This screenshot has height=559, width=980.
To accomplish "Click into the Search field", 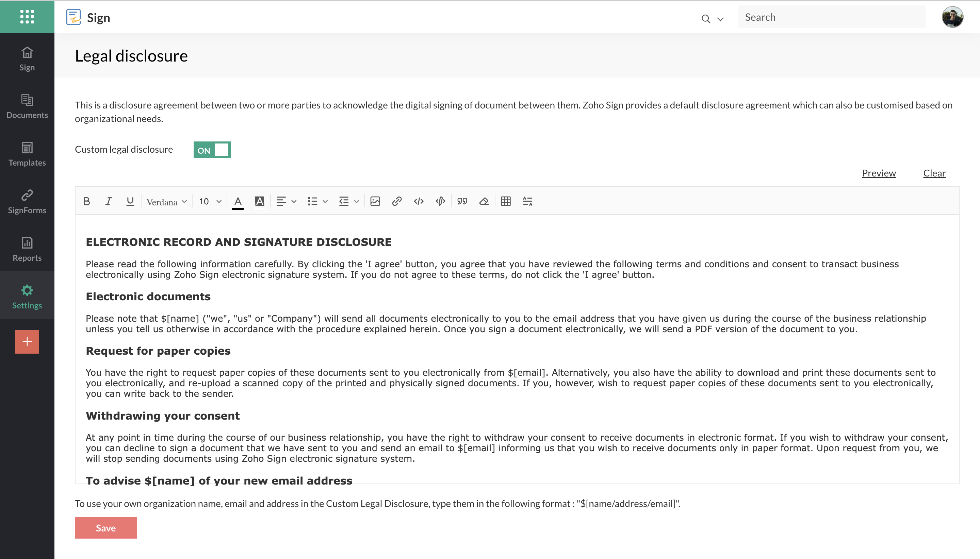I will coord(831,17).
